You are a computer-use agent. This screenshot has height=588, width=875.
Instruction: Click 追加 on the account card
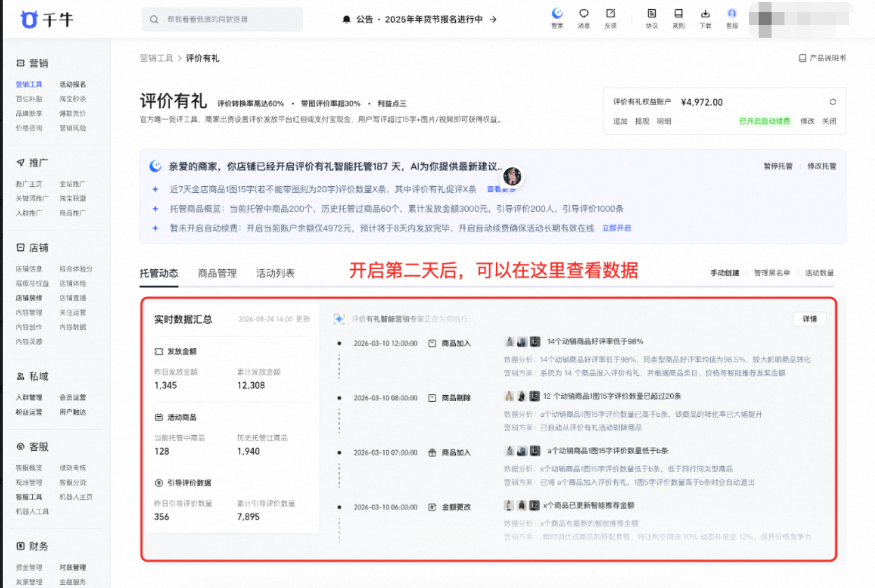[620, 121]
